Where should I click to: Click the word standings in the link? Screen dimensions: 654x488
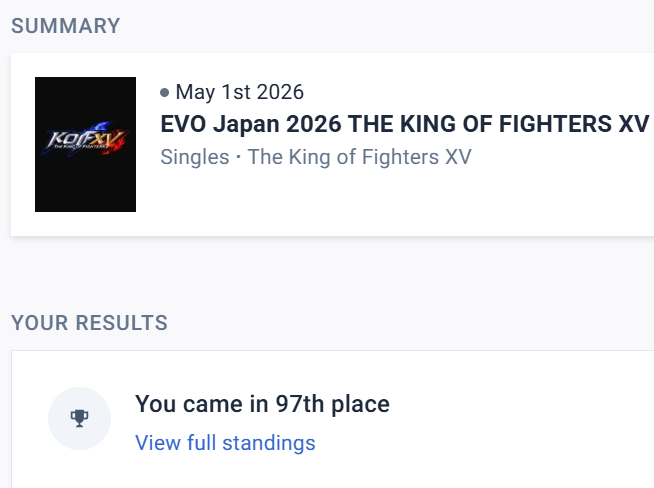[x=269, y=443]
